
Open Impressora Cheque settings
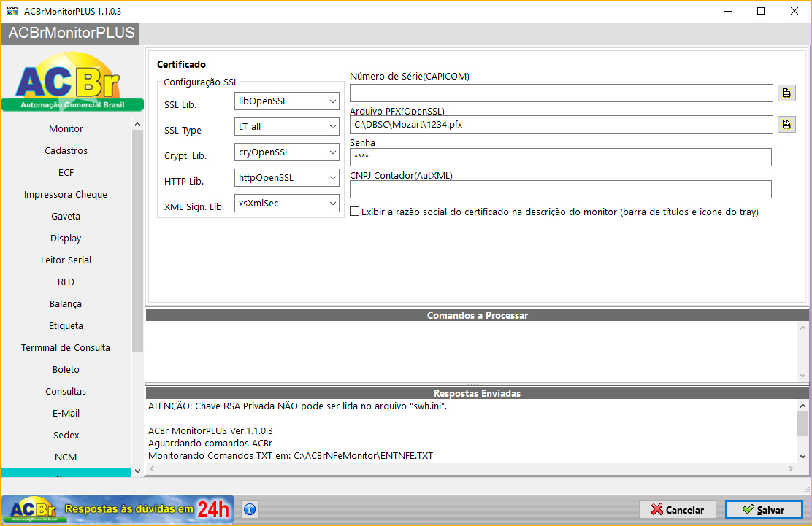tap(66, 195)
